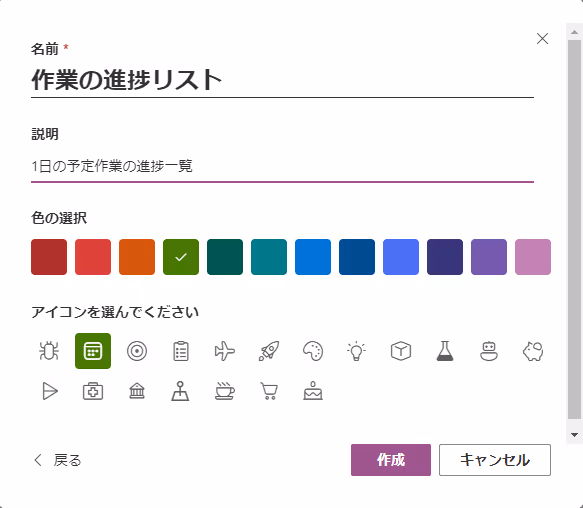This screenshot has height=508, width=583.
Task: Click the scrollbar up arrow
Action: point(574,32)
